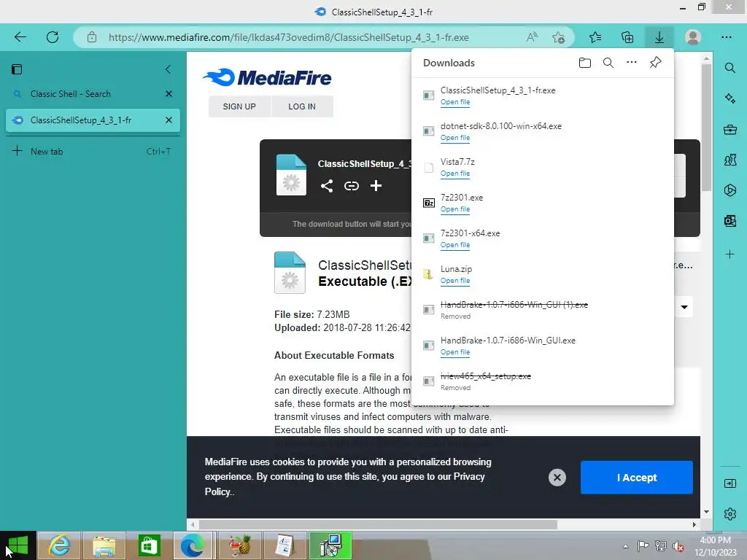747x560 pixels.
Task: Reload the page with the refresh icon
Action: 53,37
